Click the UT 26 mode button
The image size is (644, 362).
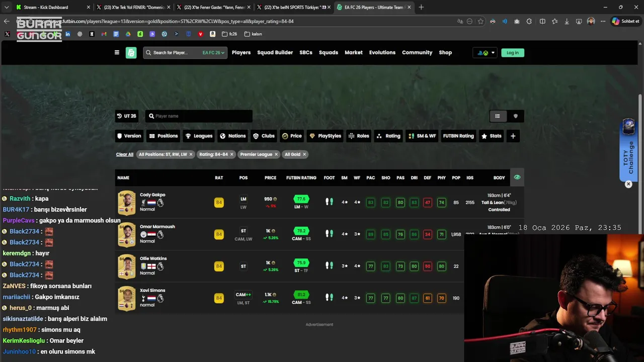click(127, 116)
